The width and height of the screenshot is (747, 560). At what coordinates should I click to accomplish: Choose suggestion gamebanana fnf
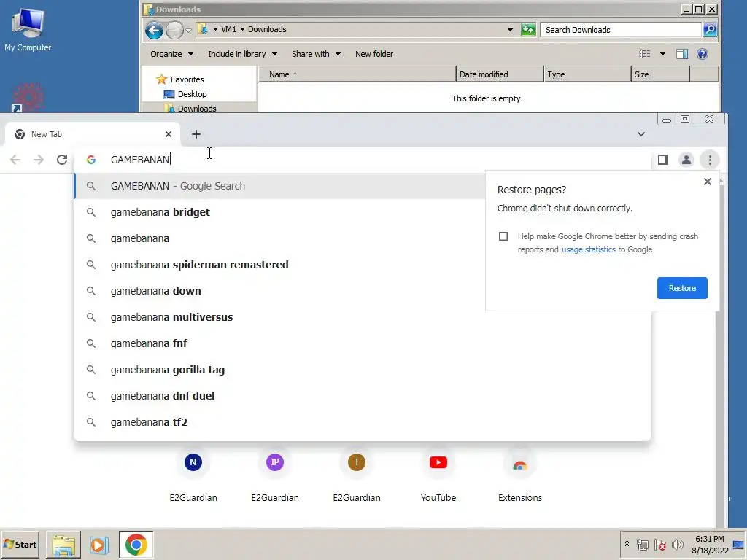363,343
